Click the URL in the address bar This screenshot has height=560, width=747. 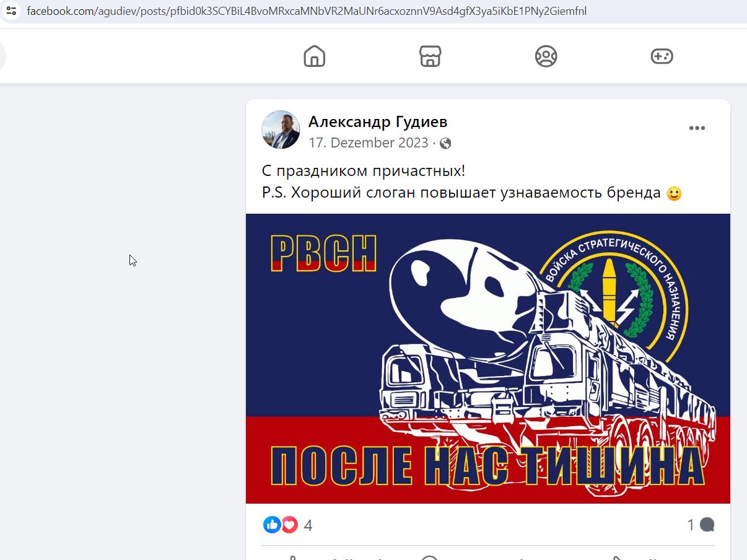pyautogui.click(x=307, y=11)
